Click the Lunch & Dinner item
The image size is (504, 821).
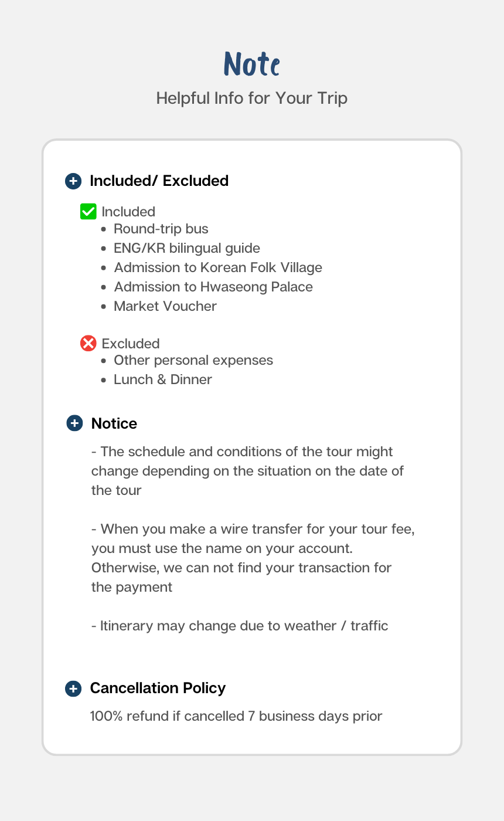(163, 379)
